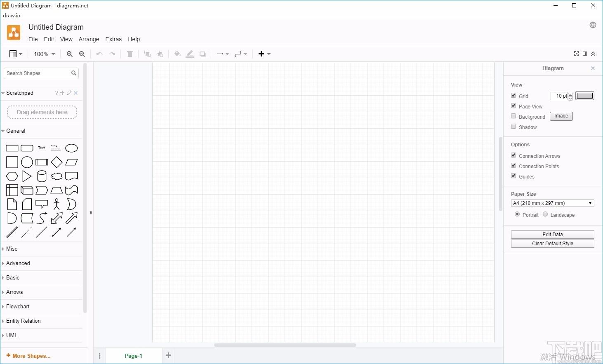Open the Extras menu

click(x=113, y=39)
